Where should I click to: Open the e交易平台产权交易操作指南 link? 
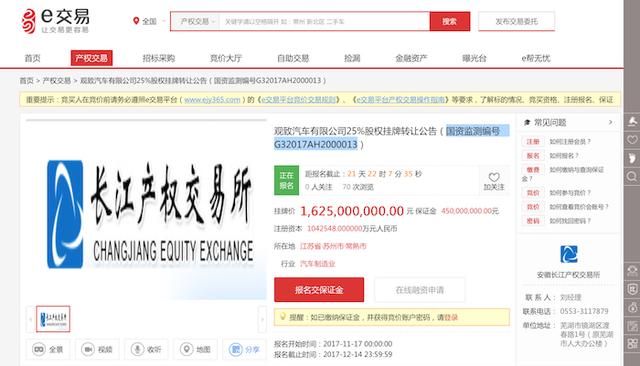401,100
